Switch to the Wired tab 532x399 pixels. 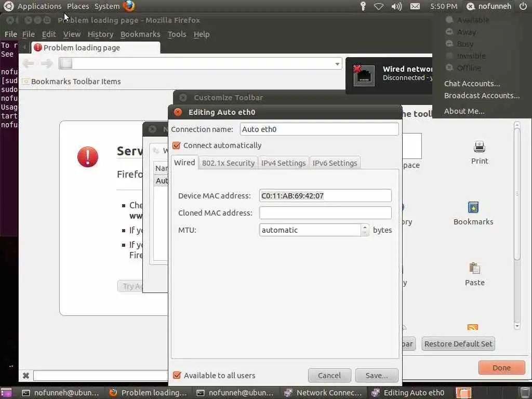[x=184, y=163]
